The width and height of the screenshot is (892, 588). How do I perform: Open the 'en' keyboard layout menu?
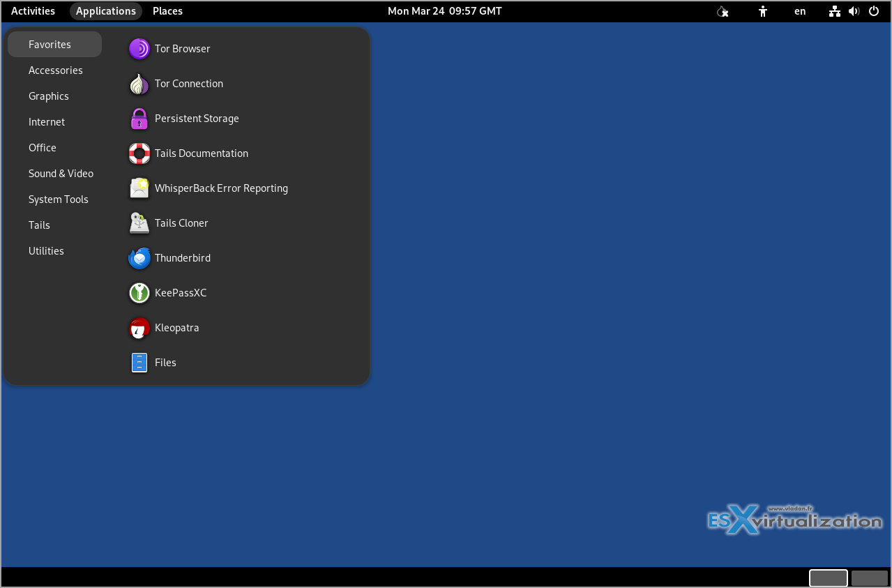800,11
